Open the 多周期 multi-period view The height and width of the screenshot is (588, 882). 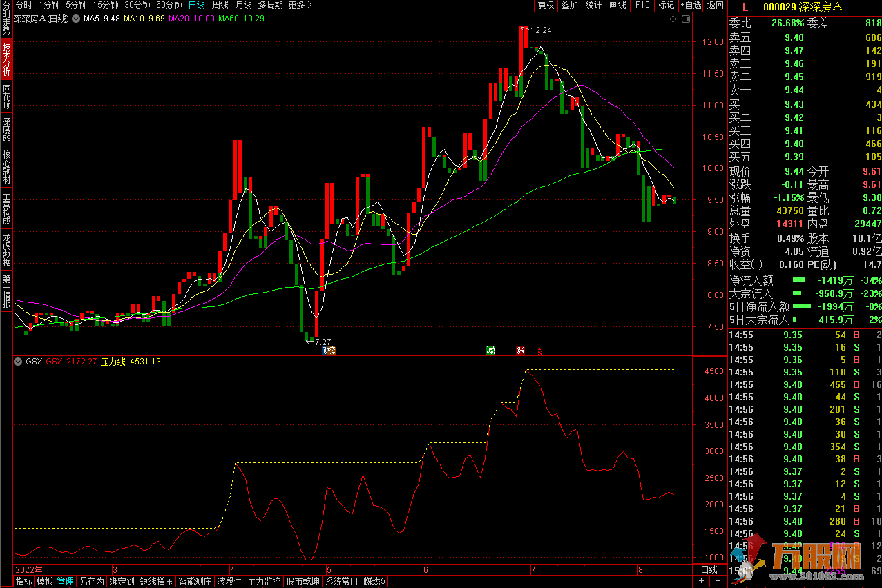coord(270,5)
